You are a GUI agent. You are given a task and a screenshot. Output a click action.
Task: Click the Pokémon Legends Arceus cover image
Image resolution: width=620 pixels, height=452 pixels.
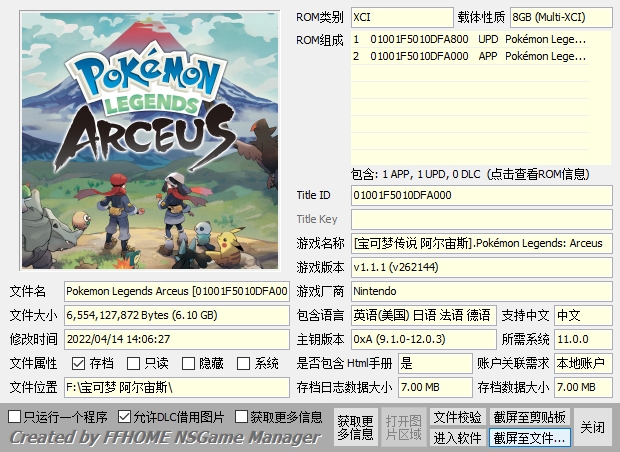coord(148,139)
